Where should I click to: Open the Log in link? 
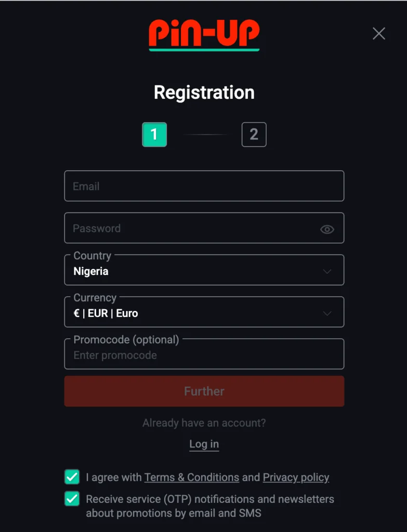point(204,444)
